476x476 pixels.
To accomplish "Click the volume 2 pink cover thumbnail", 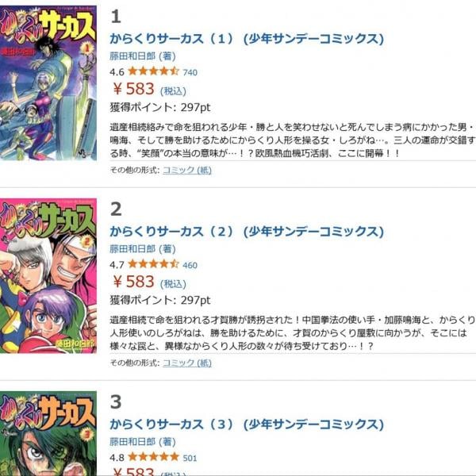I will pyautogui.click(x=48, y=275).
